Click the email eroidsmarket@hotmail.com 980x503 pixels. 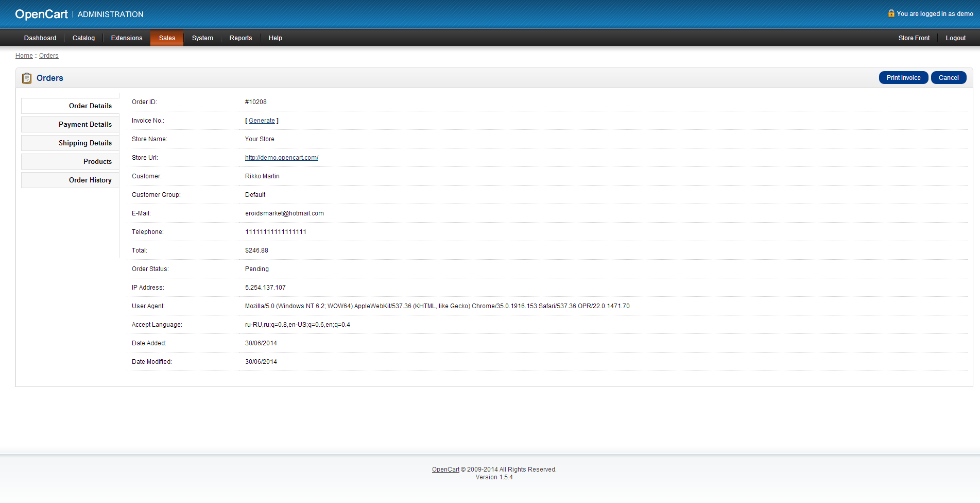coord(284,213)
